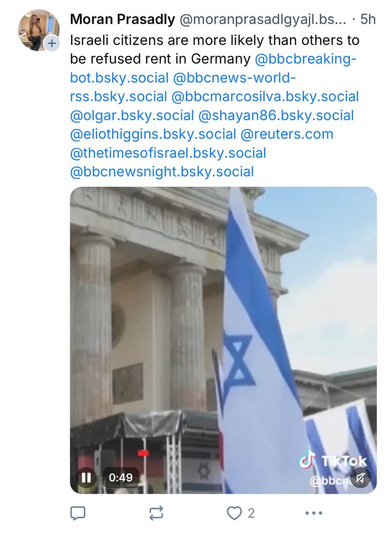The width and height of the screenshot is (392, 536).
Task: Open the @bbcmarcosilva.bsky.social mention
Action: 265,96
